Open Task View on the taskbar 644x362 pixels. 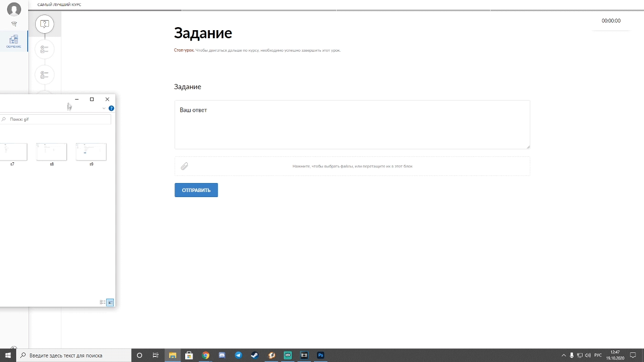coord(156,355)
